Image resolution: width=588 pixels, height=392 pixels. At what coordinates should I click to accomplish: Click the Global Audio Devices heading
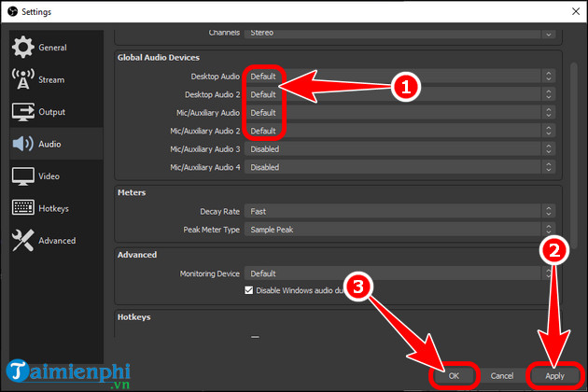pyautogui.click(x=159, y=57)
